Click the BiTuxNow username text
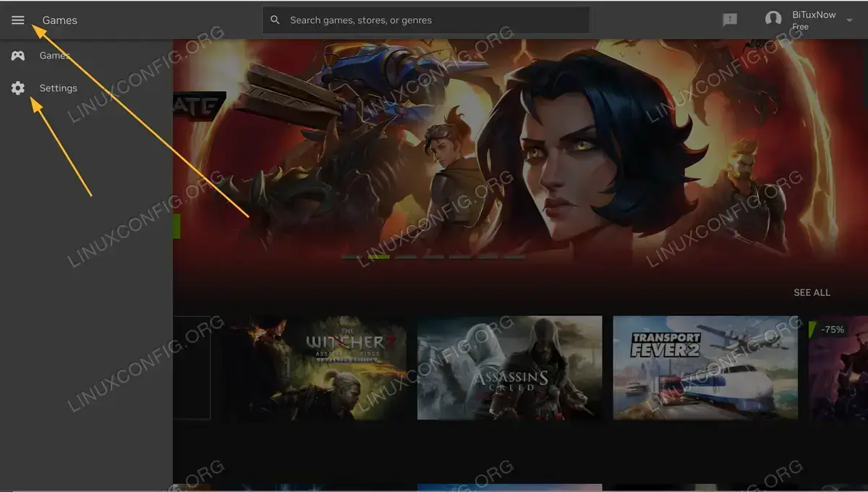 tap(814, 14)
